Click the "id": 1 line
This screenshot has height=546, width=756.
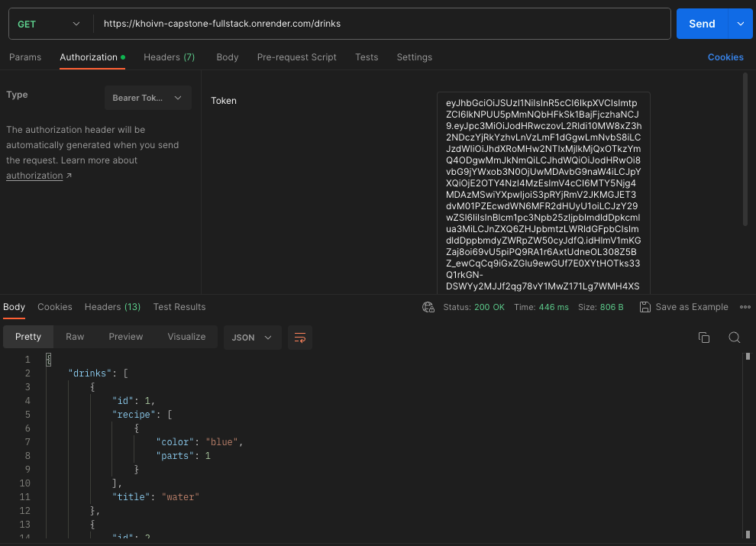[x=134, y=401]
